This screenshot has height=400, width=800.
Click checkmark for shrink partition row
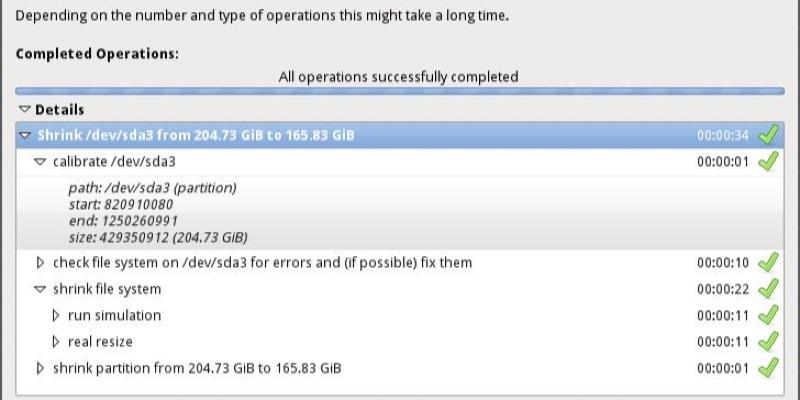coord(768,368)
